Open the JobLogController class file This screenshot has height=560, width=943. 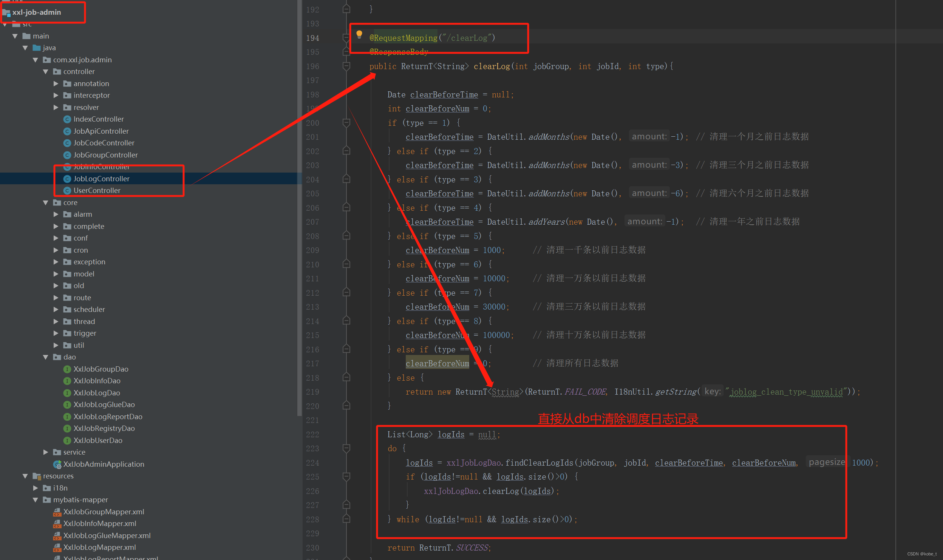click(x=101, y=179)
